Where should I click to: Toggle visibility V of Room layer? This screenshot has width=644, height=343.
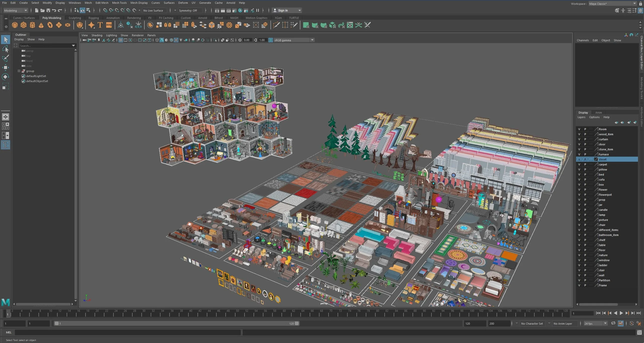[x=579, y=129]
